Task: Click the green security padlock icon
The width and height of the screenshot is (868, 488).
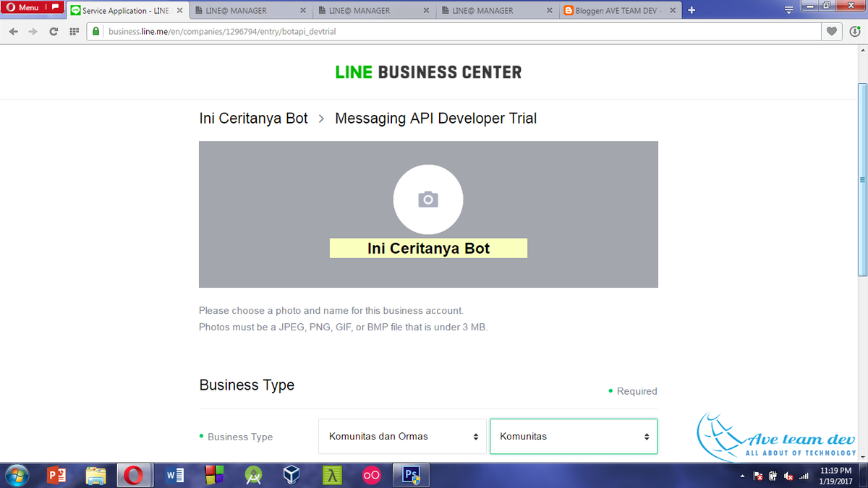Action: pos(95,31)
